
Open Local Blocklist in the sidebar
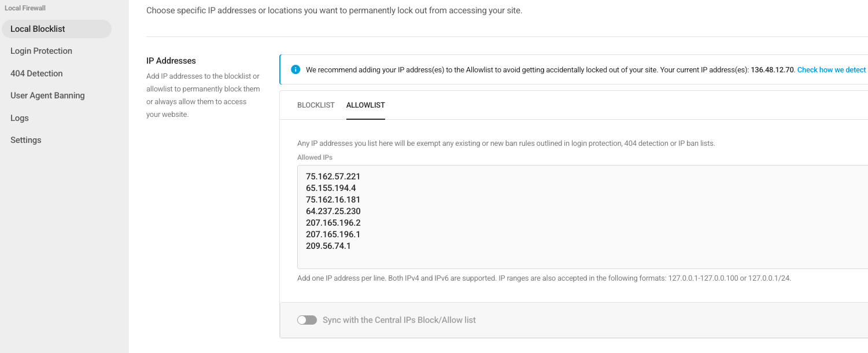point(38,29)
